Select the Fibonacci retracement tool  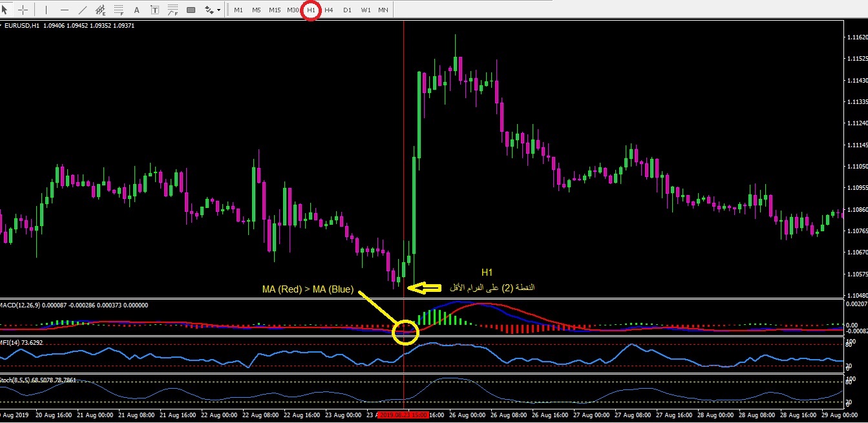(119, 10)
